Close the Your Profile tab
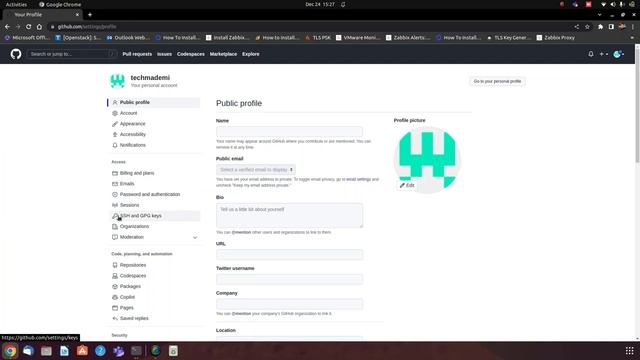This screenshot has width=640, height=360. 77,15
